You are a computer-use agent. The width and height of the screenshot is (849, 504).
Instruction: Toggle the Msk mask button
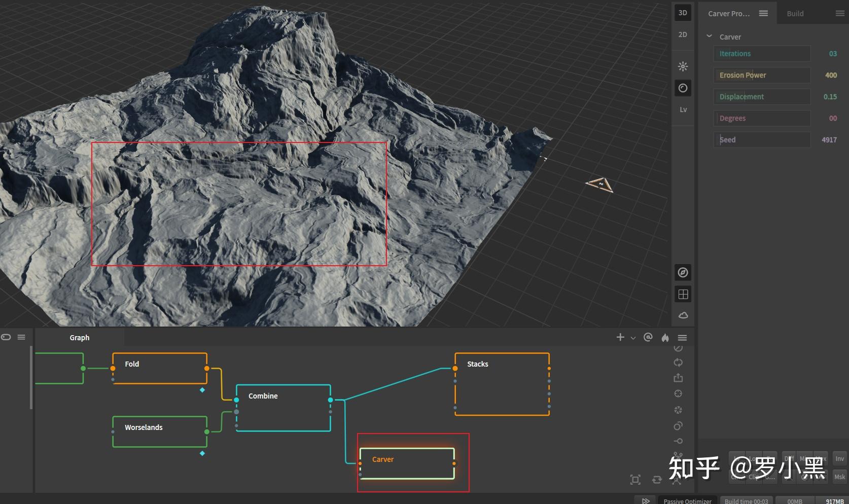click(839, 477)
